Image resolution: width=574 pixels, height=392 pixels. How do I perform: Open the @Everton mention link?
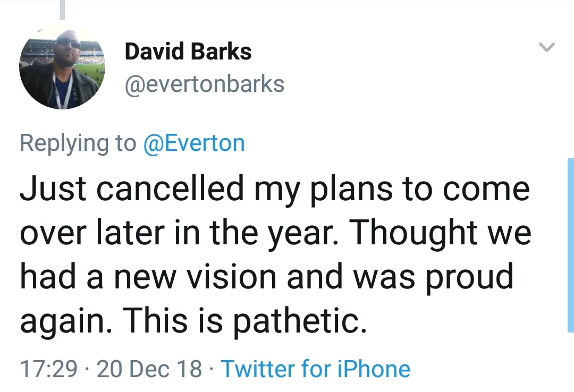pyautogui.click(x=194, y=143)
